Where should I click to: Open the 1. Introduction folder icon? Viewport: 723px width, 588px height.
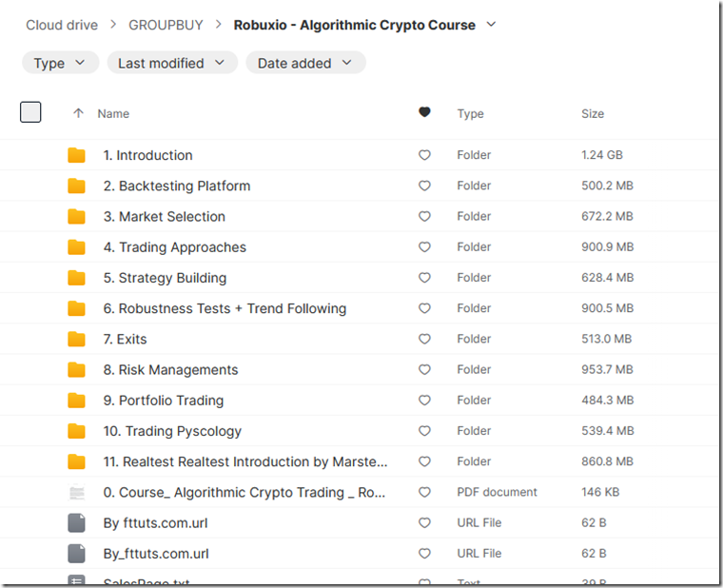click(76, 155)
